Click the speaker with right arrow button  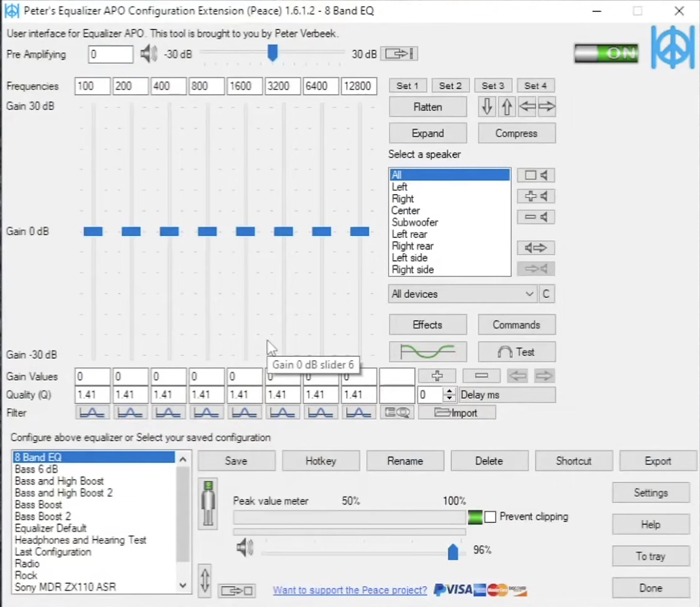(x=536, y=248)
